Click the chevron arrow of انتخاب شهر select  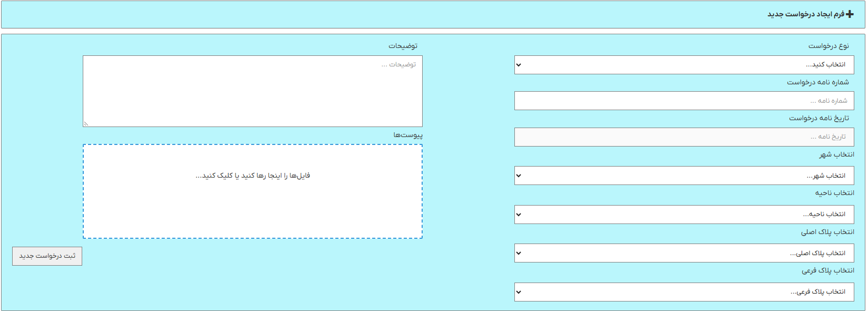(x=519, y=176)
